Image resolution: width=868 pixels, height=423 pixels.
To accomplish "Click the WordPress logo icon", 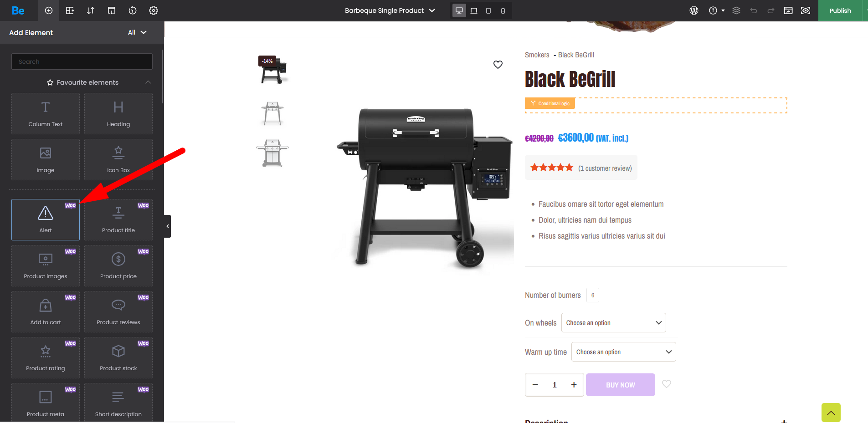I will pos(694,10).
